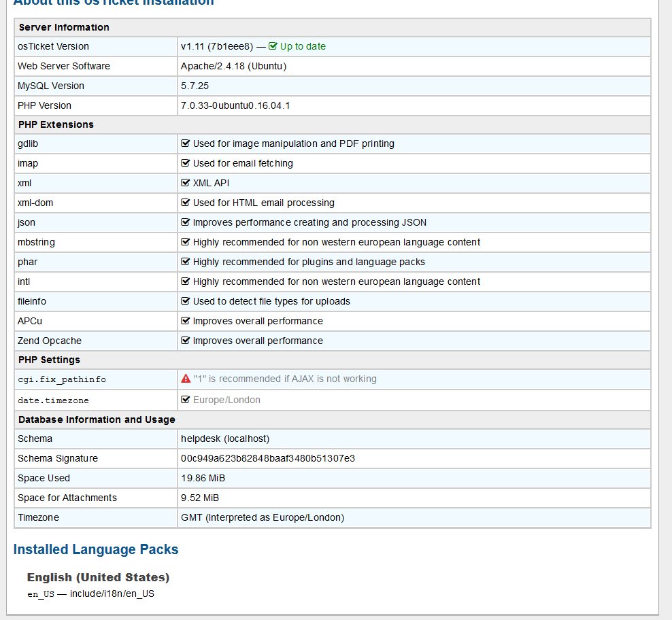This screenshot has width=672, height=620.
Task: Click the PHP Extensions section header
Action: [x=56, y=124]
